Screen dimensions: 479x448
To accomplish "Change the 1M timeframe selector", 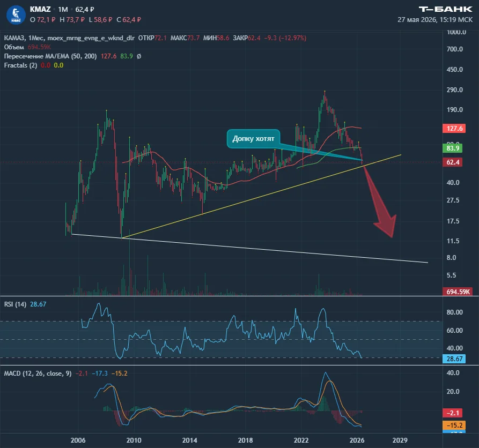I will [63, 10].
